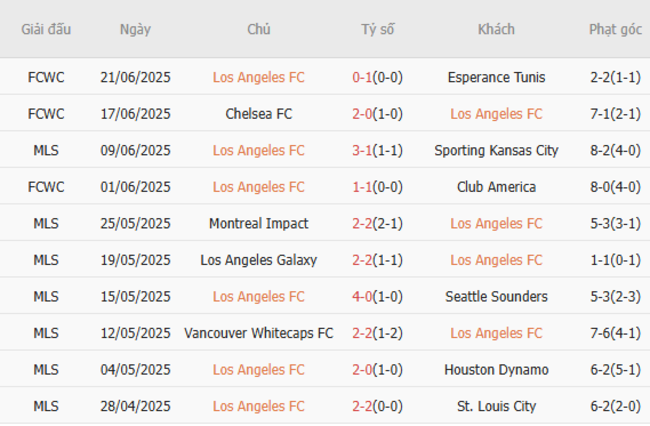Open the Esperance Tunis team link
Viewport: 650px width, 426px height.
[x=496, y=77]
